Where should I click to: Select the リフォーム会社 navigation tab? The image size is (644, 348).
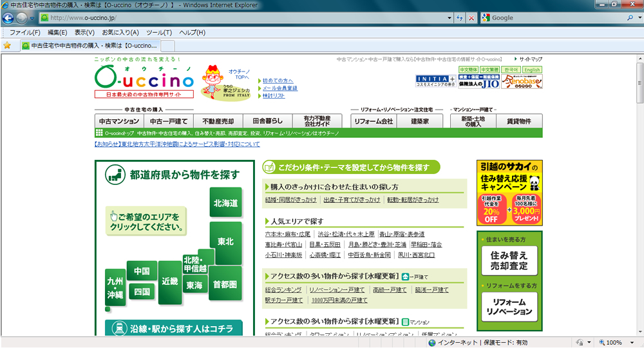(x=374, y=121)
